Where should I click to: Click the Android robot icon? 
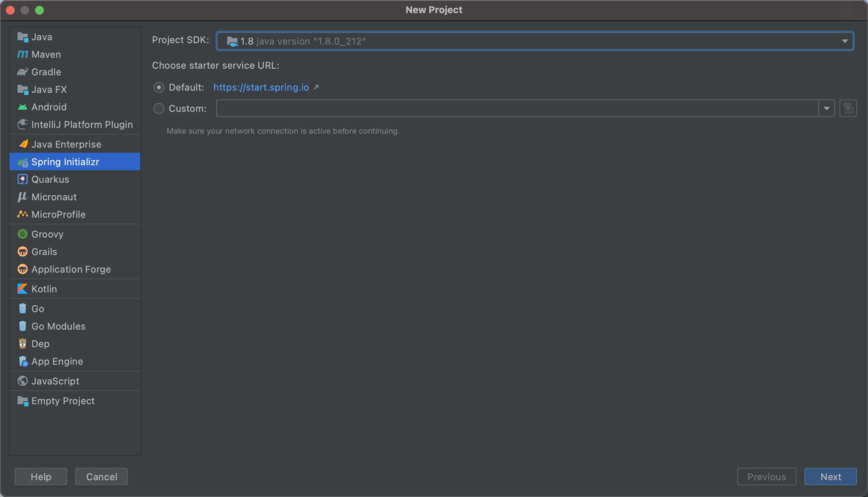22,107
